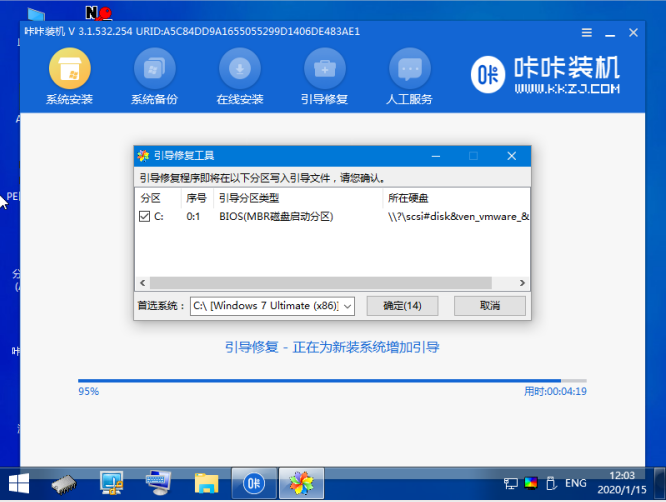Click the memory chip taskbar icon
The image size is (666, 502).
coord(66,485)
